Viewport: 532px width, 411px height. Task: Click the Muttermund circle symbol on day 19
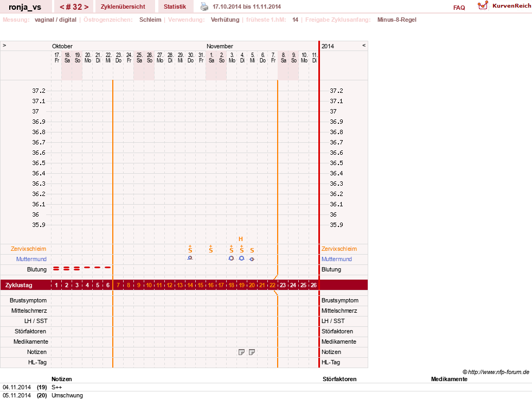tap(241, 258)
